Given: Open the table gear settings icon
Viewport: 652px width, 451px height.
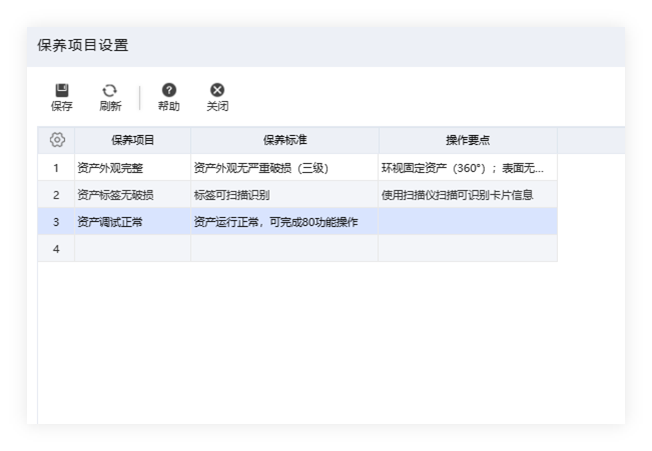Looking at the screenshot, I should coord(57,140).
